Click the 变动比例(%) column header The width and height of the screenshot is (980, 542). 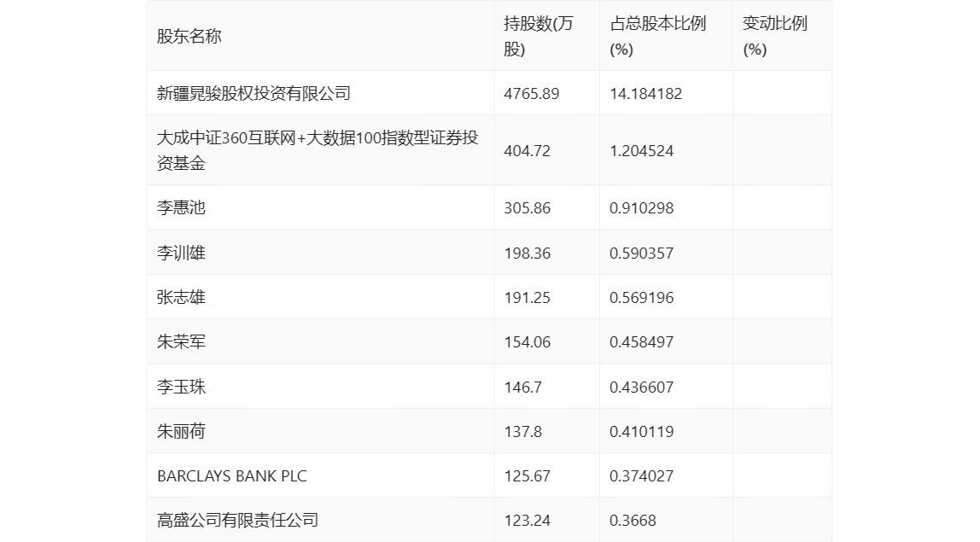774,36
